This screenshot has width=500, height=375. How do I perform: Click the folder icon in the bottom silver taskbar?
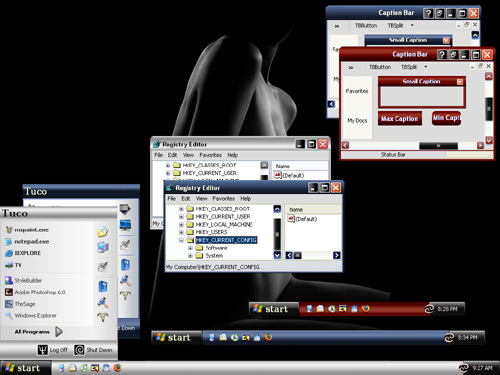(72, 368)
